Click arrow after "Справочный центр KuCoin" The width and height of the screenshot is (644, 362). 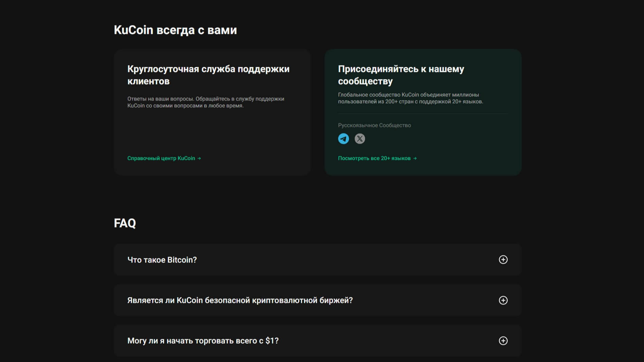(199, 158)
